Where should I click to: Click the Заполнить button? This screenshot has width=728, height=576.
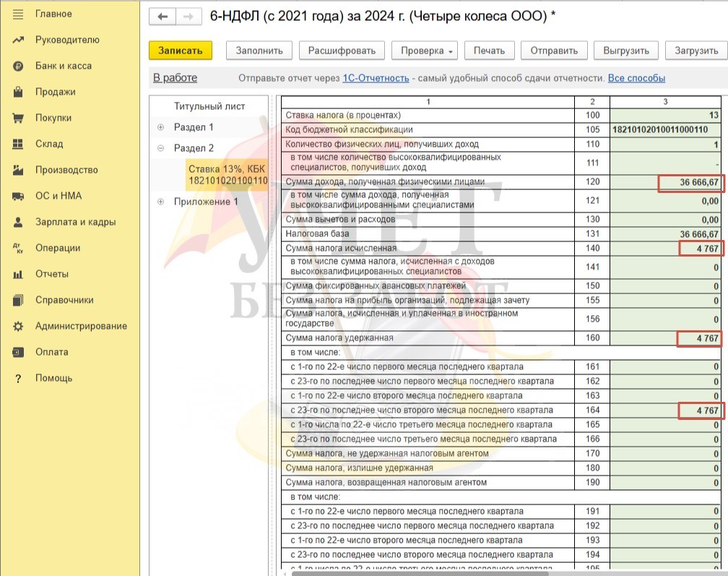pyautogui.click(x=259, y=51)
